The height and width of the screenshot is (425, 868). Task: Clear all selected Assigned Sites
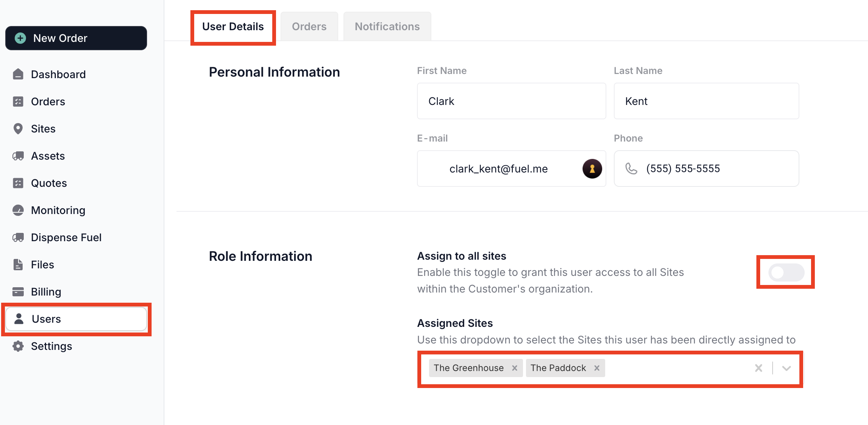(759, 368)
